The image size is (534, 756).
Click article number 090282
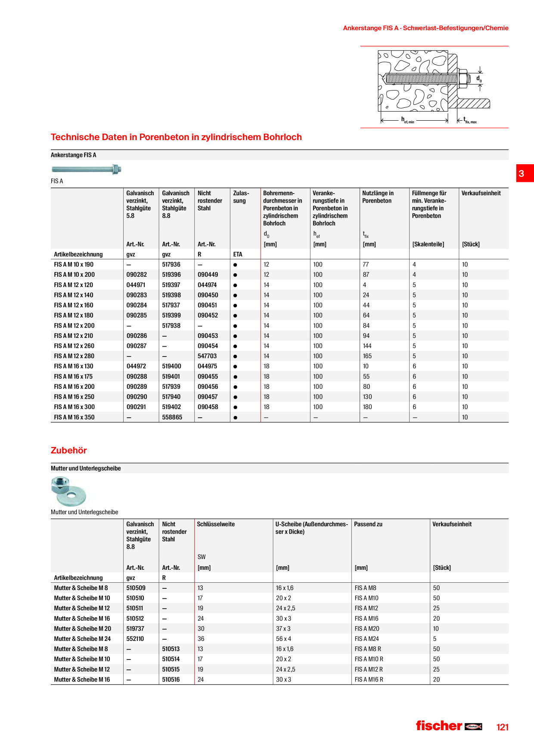(x=137, y=275)
